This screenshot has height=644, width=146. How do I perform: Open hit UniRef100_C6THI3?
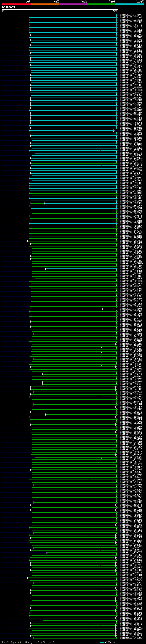(x=131, y=27)
